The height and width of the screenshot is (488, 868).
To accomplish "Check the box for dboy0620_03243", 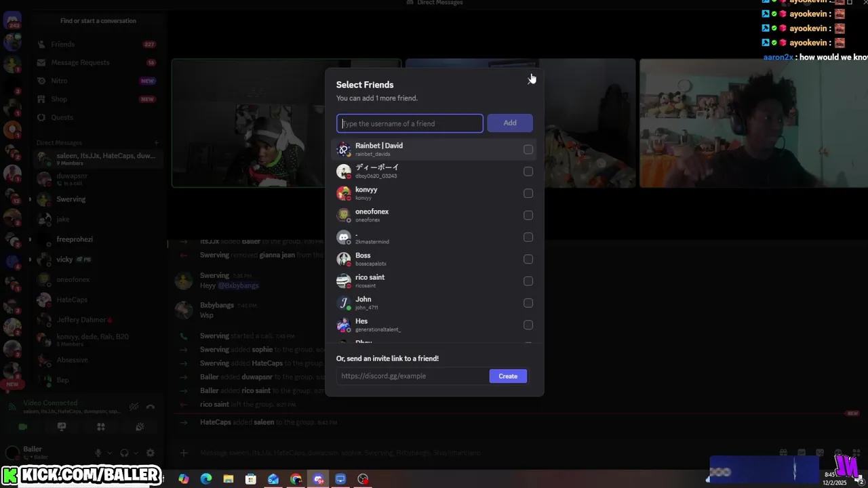I will point(528,171).
